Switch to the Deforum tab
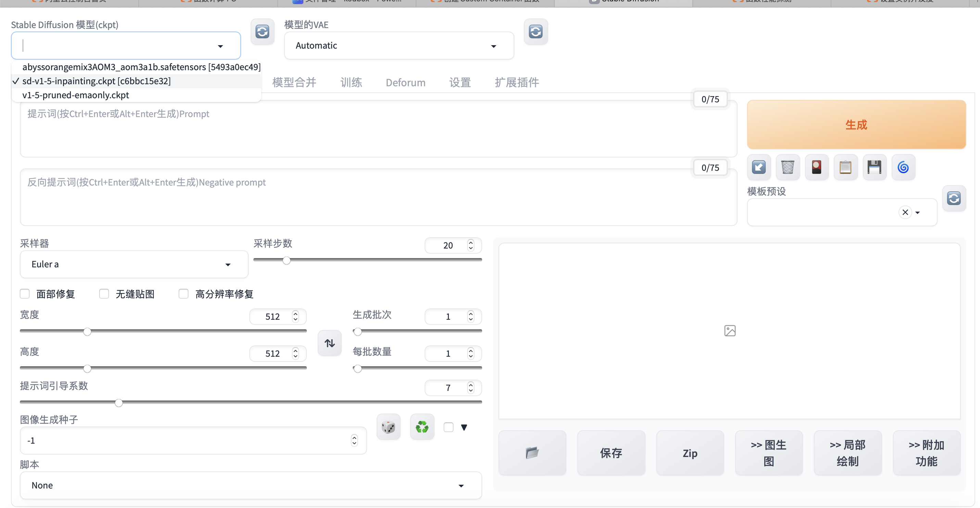This screenshot has width=980, height=508. (x=405, y=82)
